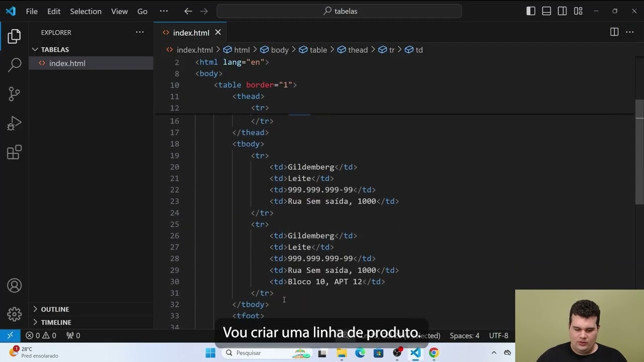This screenshot has width=644, height=362.
Task: Click the tfoot opening tag line
Action: (x=248, y=316)
